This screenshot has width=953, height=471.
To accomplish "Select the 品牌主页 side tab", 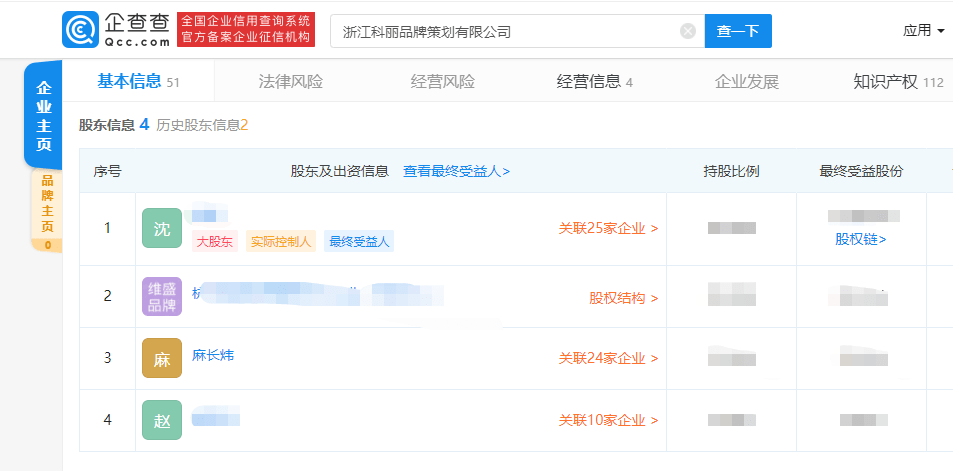I will point(47,210).
